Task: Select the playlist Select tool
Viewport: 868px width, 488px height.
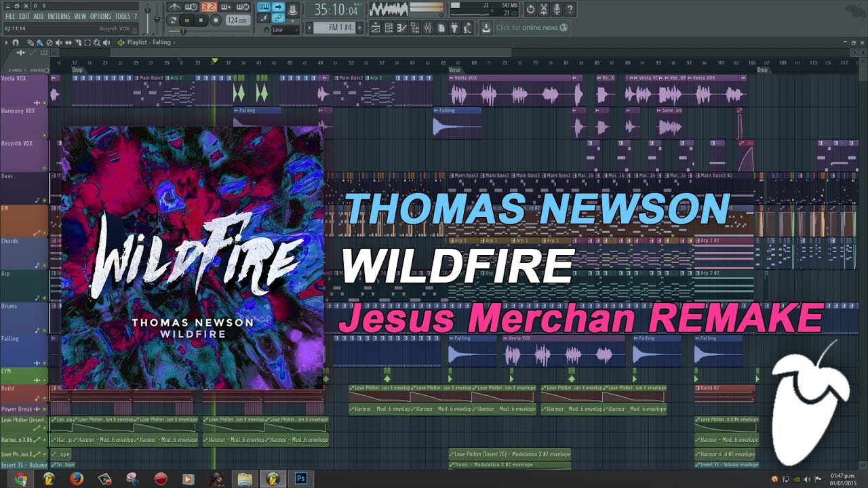Action: tap(87, 43)
